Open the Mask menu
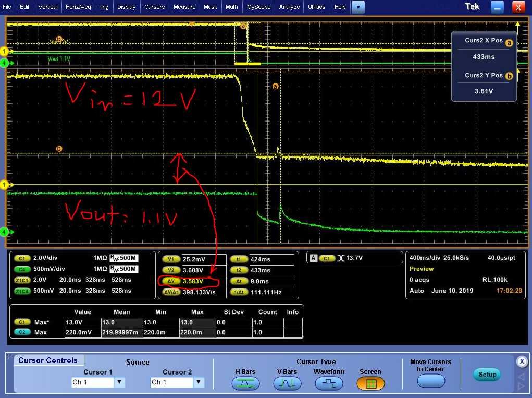The image size is (532, 398). tap(210, 7)
